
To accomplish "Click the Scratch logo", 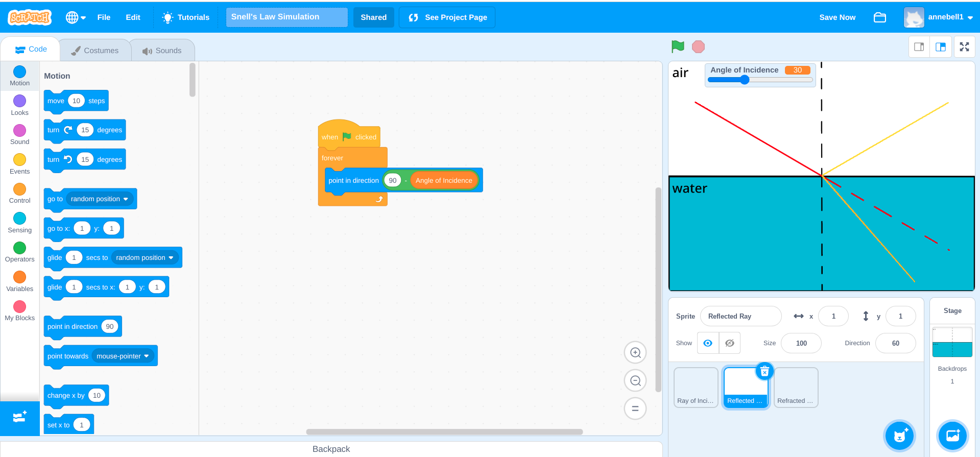I will [30, 17].
